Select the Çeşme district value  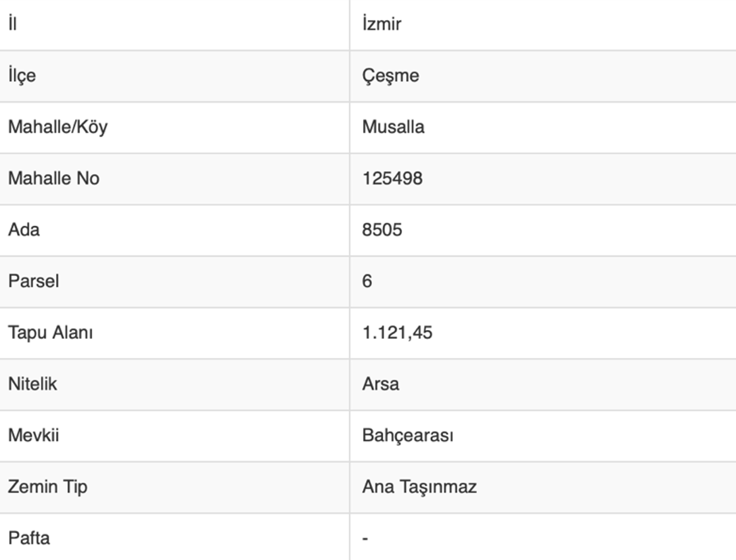coord(390,76)
